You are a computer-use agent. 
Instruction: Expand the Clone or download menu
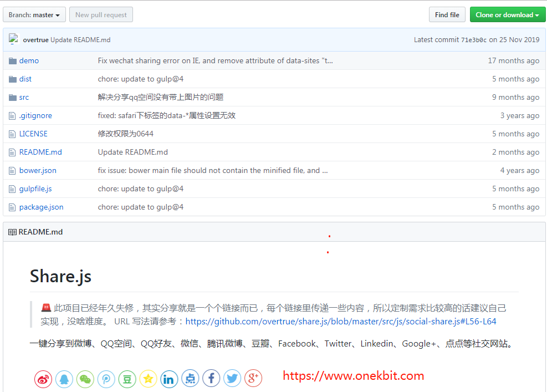pyautogui.click(x=508, y=14)
